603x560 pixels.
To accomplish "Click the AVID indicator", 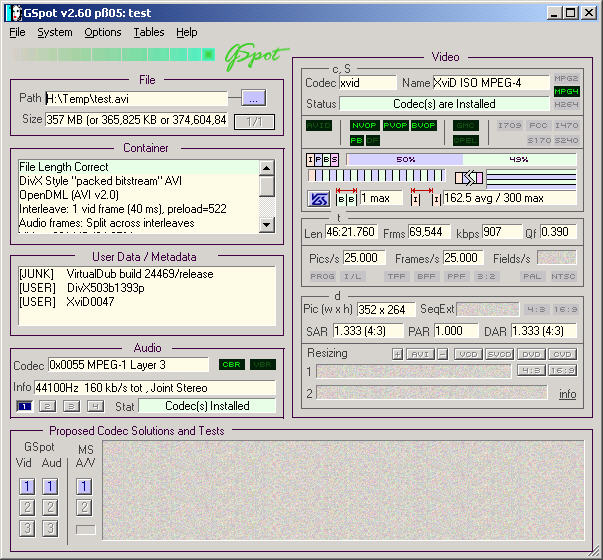I will point(319,125).
